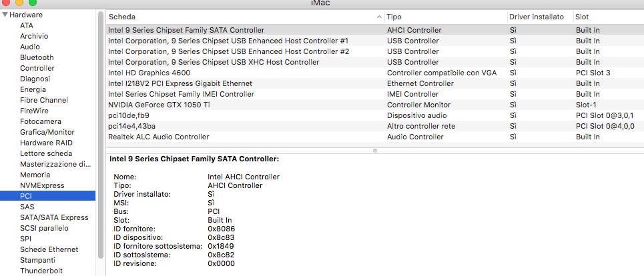Image resolution: width=644 pixels, height=276 pixels.
Task: Select FireWire in the sidebar
Action: (x=34, y=111)
